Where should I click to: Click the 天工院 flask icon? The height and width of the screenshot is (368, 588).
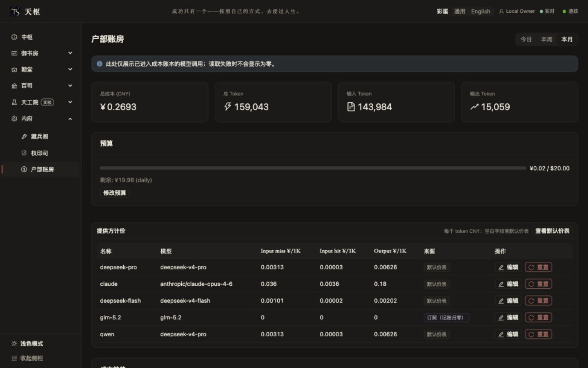pyautogui.click(x=14, y=102)
